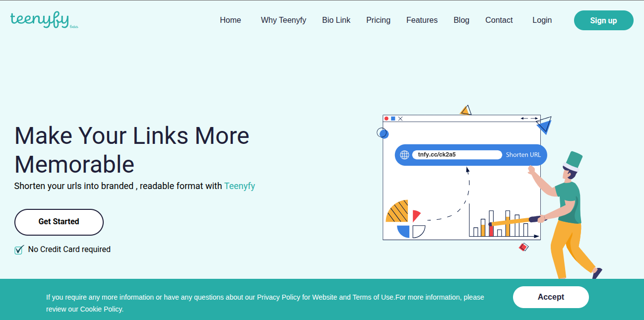Click the blue triangle decoration

(544, 124)
